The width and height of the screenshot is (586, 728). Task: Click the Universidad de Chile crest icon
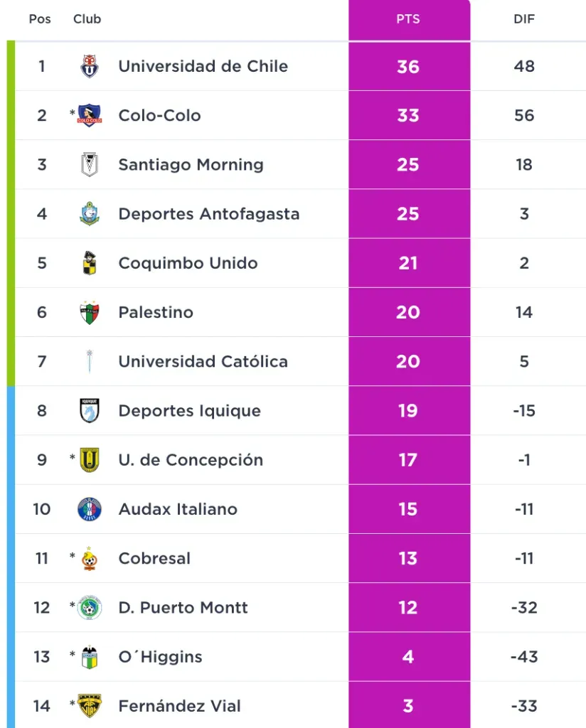point(90,66)
